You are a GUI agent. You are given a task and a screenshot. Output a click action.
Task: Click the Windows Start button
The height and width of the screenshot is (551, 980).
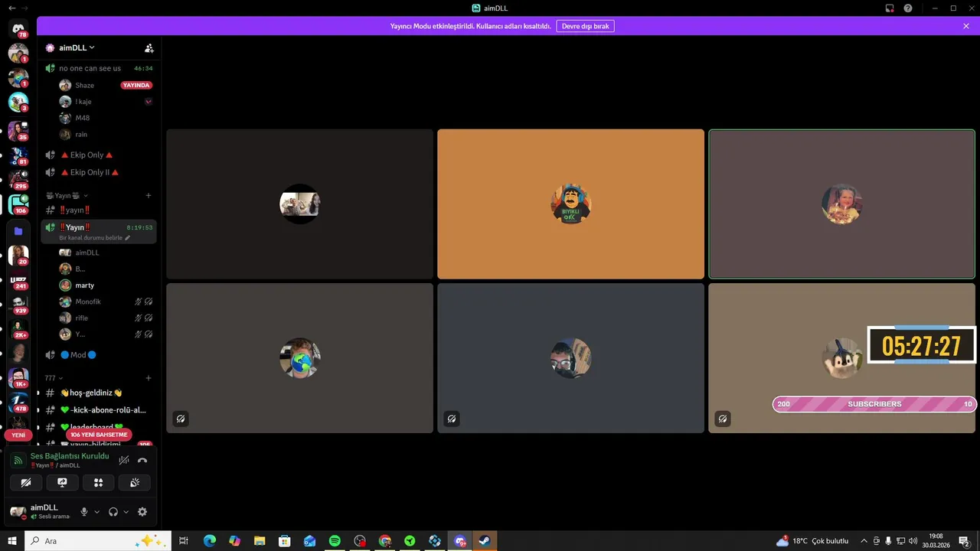coord(12,541)
